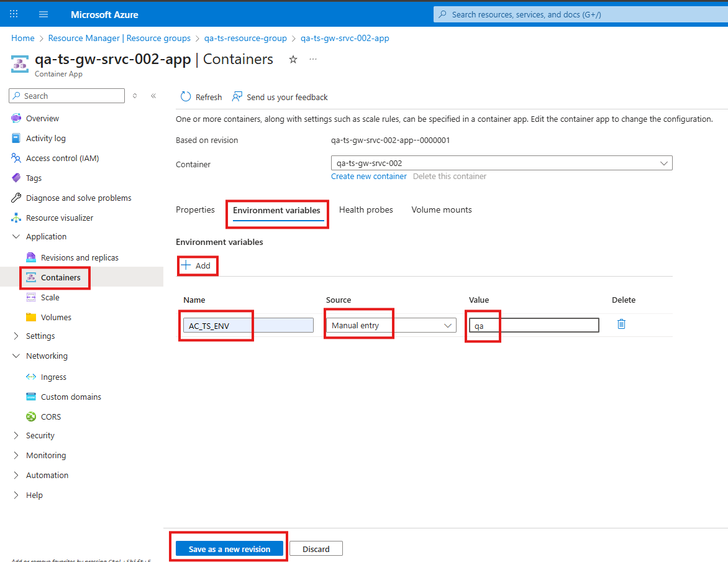The height and width of the screenshot is (562, 728).
Task: Open qa-ts-gw-srvc-002-app breadcrumb
Action: coord(345,38)
